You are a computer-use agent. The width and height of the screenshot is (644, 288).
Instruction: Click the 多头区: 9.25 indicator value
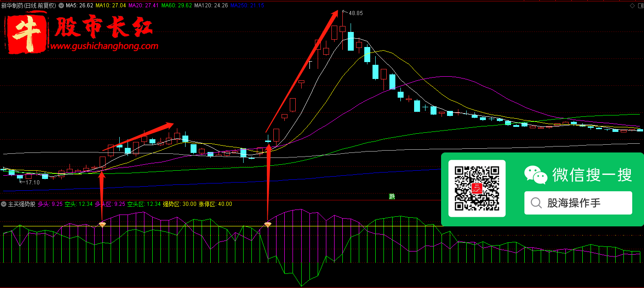(x=110, y=204)
